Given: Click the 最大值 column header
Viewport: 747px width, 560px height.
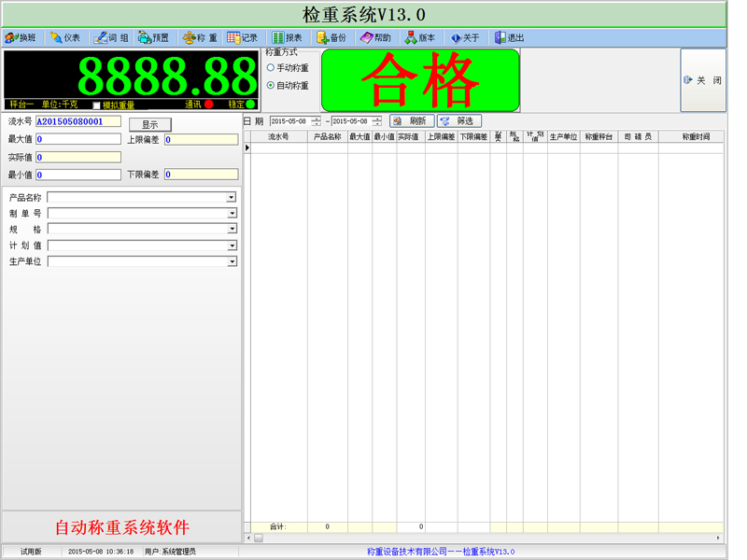Looking at the screenshot, I should click(359, 136).
